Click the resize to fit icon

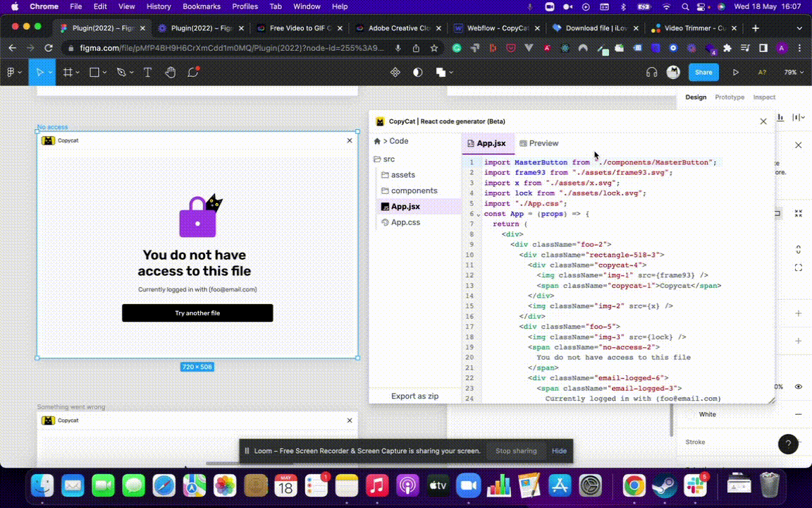tap(799, 214)
